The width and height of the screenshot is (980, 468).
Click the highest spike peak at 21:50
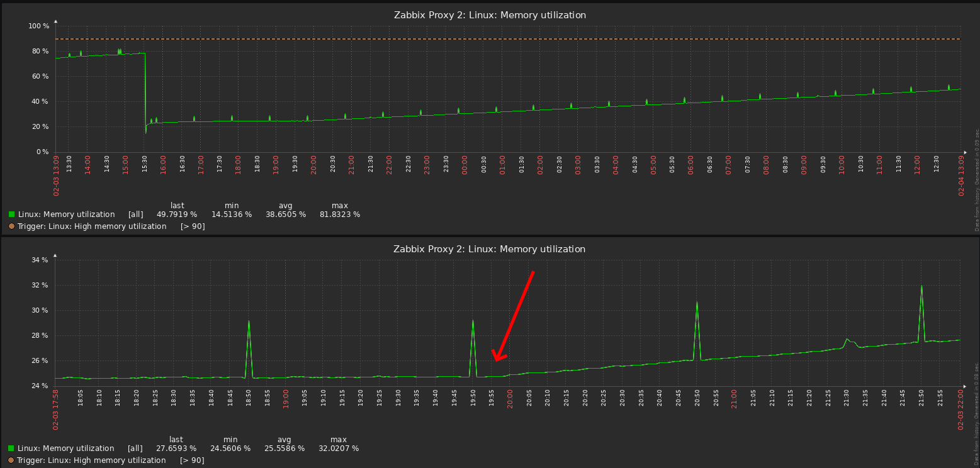click(921, 287)
